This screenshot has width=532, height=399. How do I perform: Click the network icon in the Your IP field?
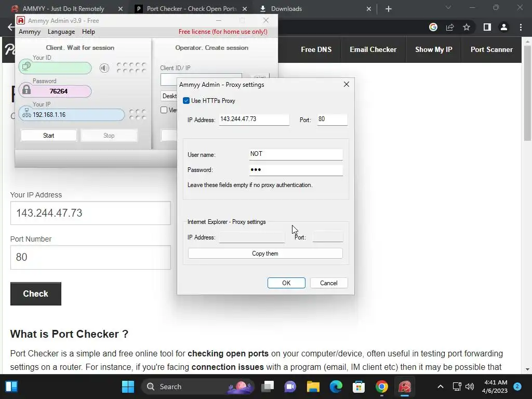26,113
